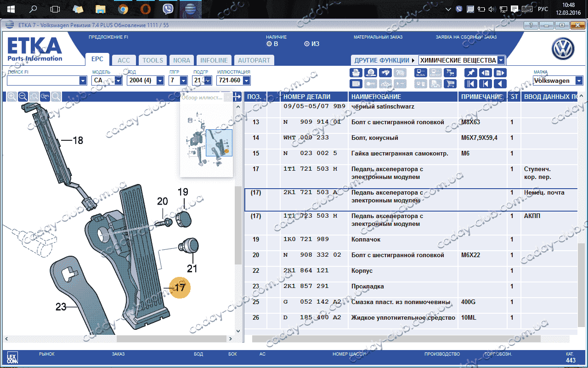Image resolution: width=588 pixels, height=368 pixels.
Task: Click the pushpin icon
Action: 471,73
